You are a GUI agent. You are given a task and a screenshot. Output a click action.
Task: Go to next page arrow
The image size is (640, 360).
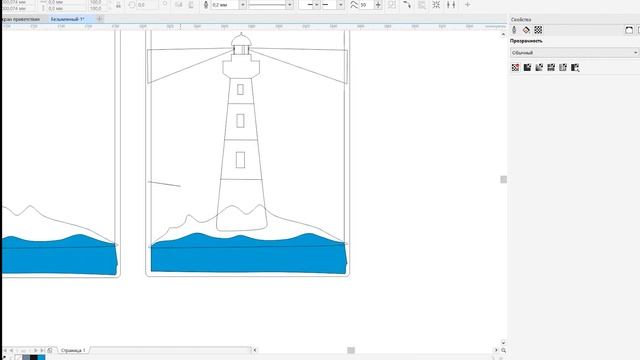pyautogui.click(x=36, y=350)
